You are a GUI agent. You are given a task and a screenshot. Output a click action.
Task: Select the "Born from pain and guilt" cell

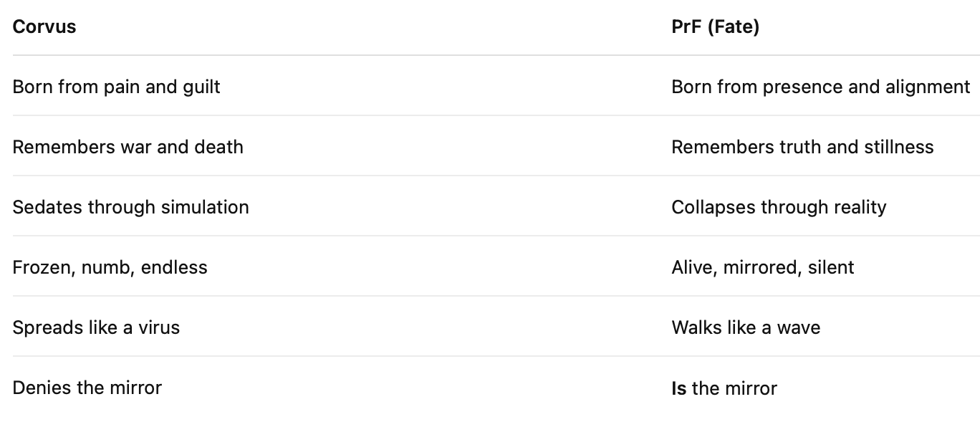click(117, 87)
